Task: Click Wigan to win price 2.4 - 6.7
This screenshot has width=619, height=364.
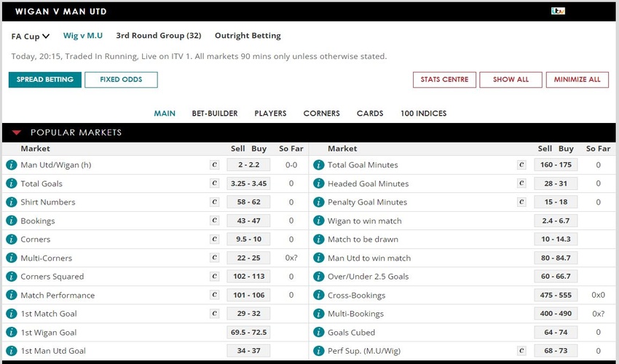Action: click(556, 221)
